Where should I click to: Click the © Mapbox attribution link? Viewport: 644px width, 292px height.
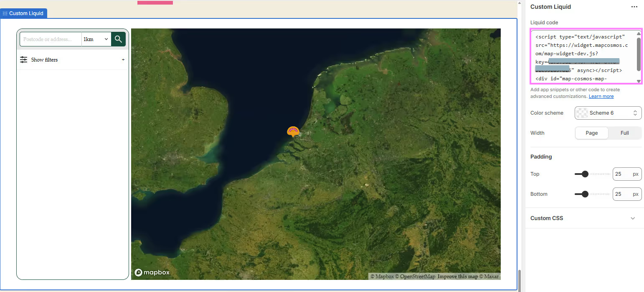382,277
